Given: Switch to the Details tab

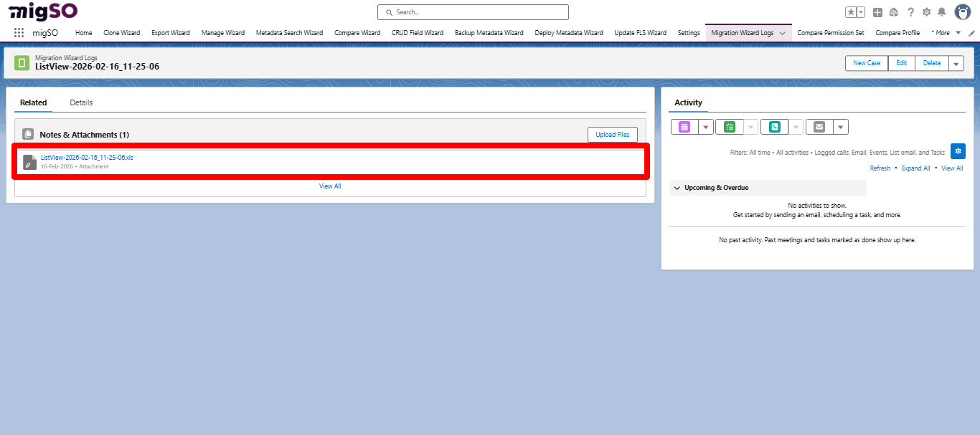Looking at the screenshot, I should [x=80, y=102].
